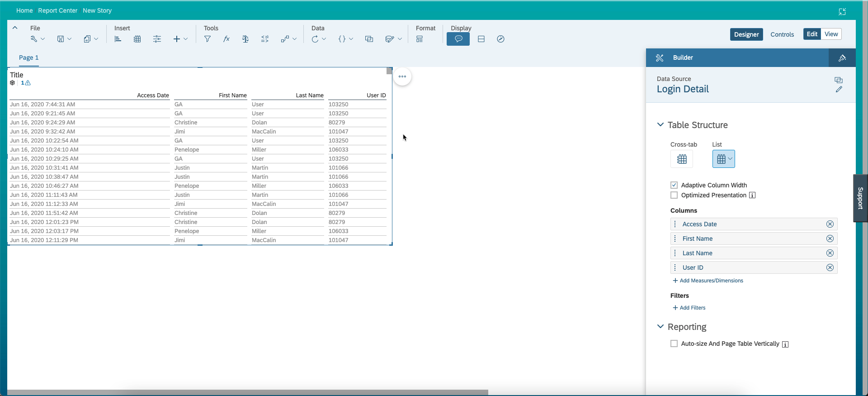
Task: Open the linked analysis dropdown in Tools
Action: click(288, 39)
